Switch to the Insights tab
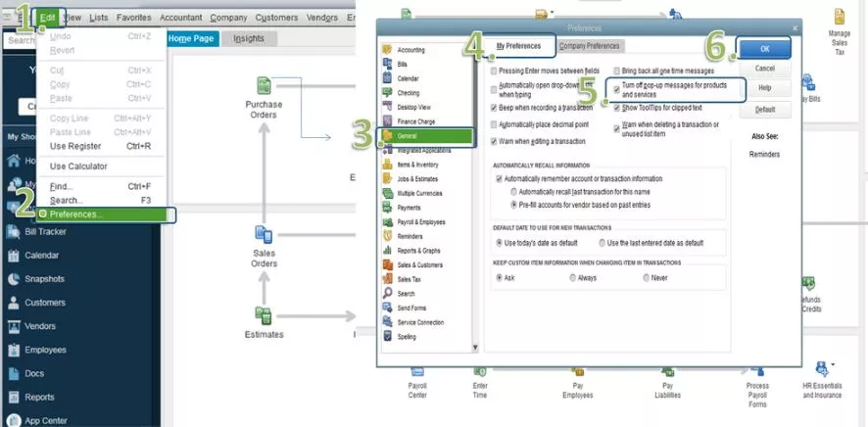 click(x=249, y=39)
